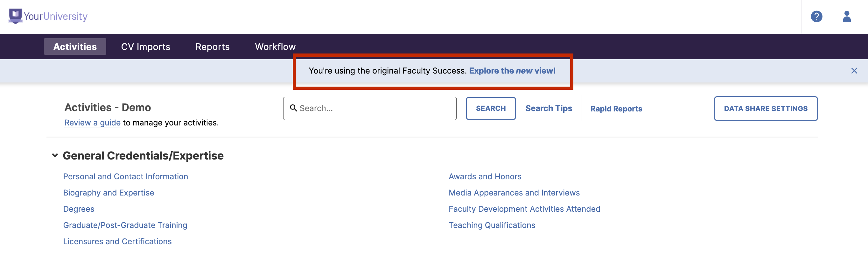
Task: Click the DATA SHARE SETTINGS button
Action: [x=766, y=109]
